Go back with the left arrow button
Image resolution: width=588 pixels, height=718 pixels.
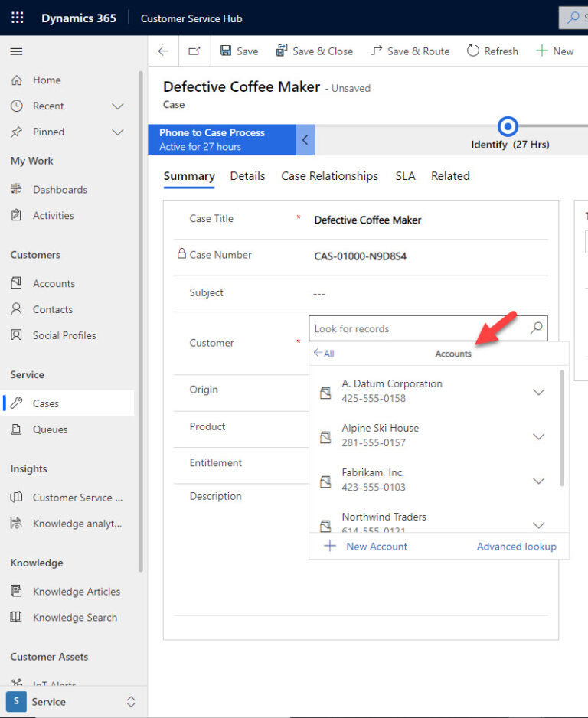pos(163,51)
